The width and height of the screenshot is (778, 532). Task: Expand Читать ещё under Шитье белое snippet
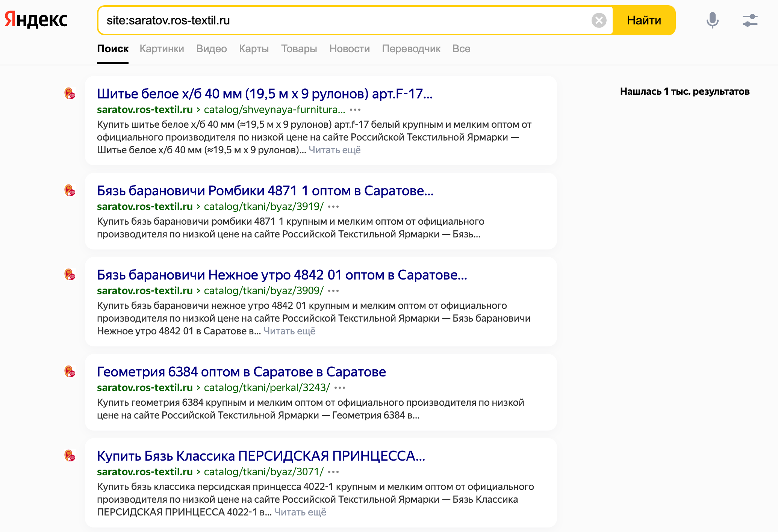click(335, 150)
